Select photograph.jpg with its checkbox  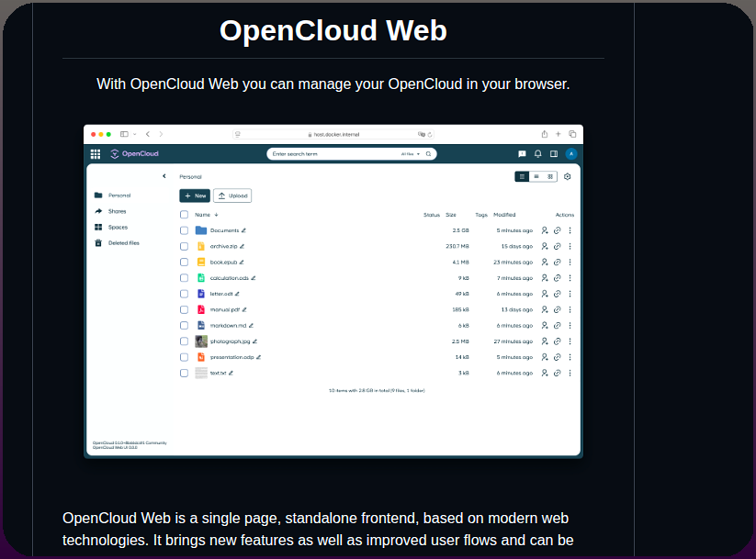[185, 341]
